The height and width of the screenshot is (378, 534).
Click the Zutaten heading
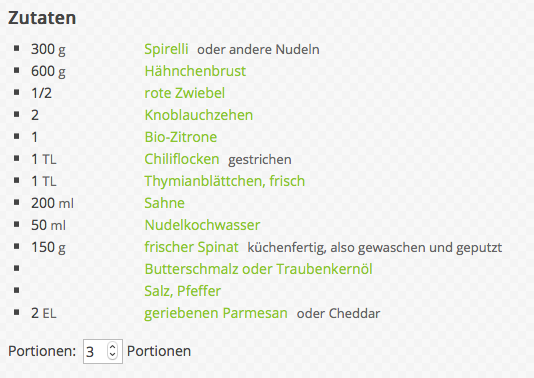pyautogui.click(x=42, y=18)
